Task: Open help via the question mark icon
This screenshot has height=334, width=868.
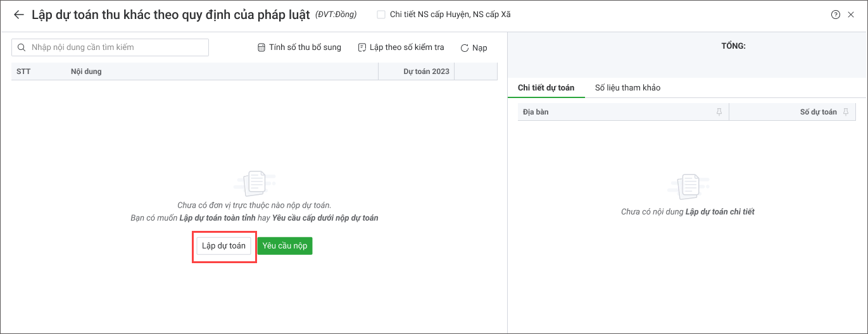Action: (836, 15)
